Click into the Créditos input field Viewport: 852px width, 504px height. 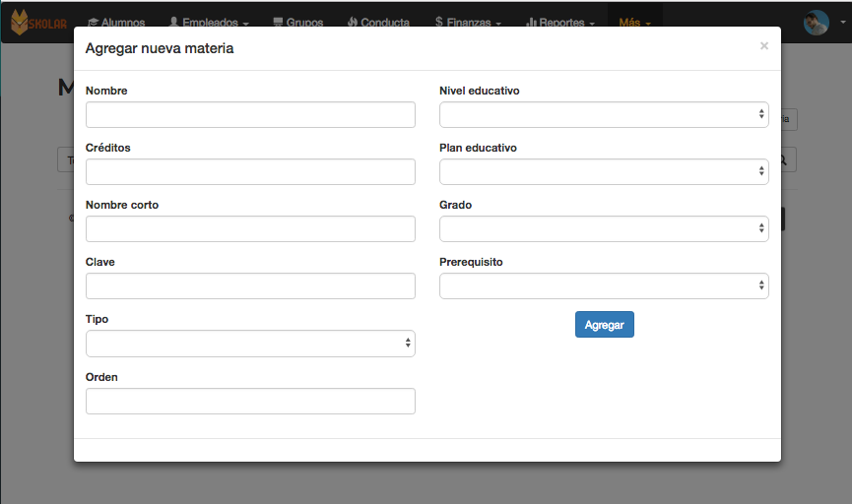250,172
